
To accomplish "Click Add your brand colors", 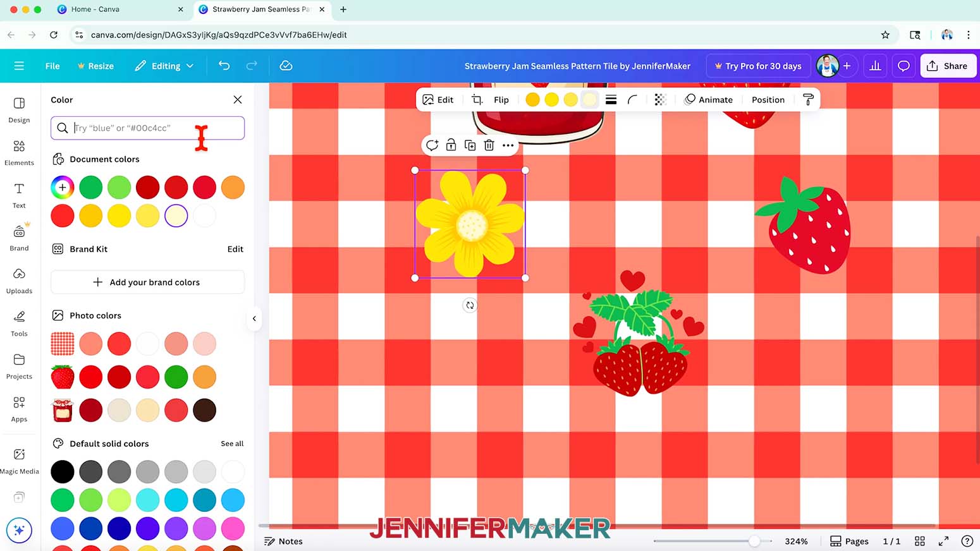I will 147,282.
